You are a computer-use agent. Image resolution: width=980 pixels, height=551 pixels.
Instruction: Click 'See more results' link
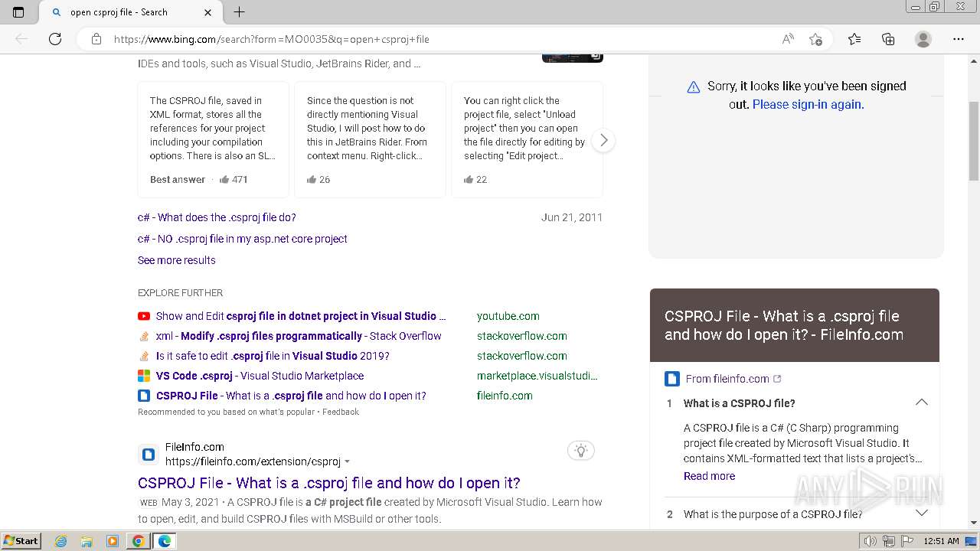pos(177,260)
